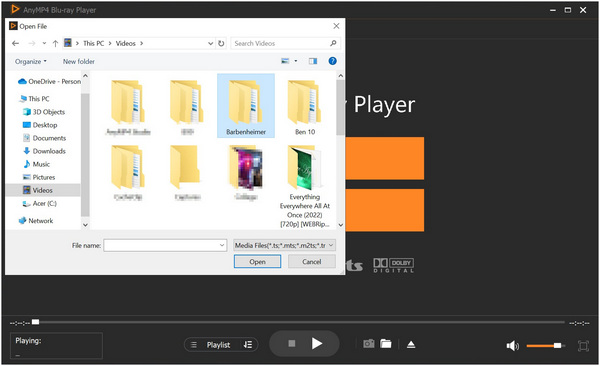Toggle fullscreen mode icon
Image resolution: width=600 pixels, height=366 pixels.
583,346
